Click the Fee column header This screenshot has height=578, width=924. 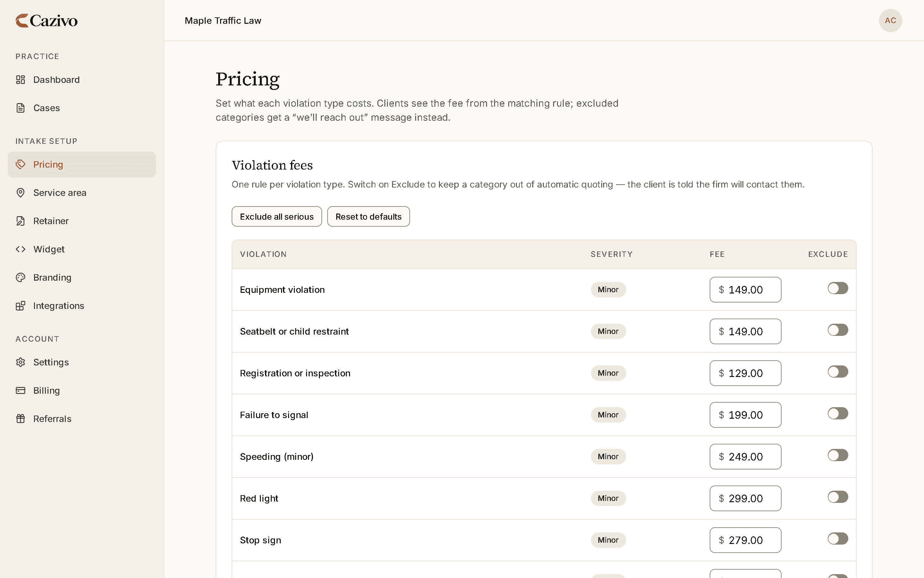pos(717,254)
